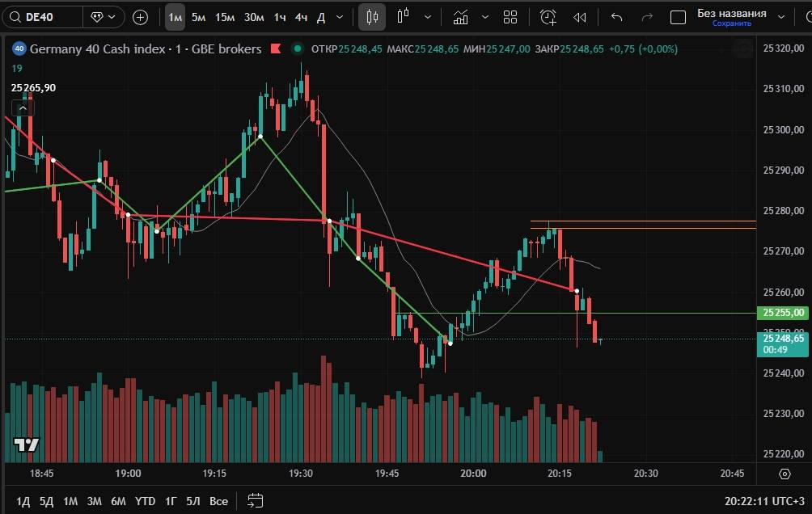Expand the timeframe interval dropdown arrow

(x=339, y=17)
